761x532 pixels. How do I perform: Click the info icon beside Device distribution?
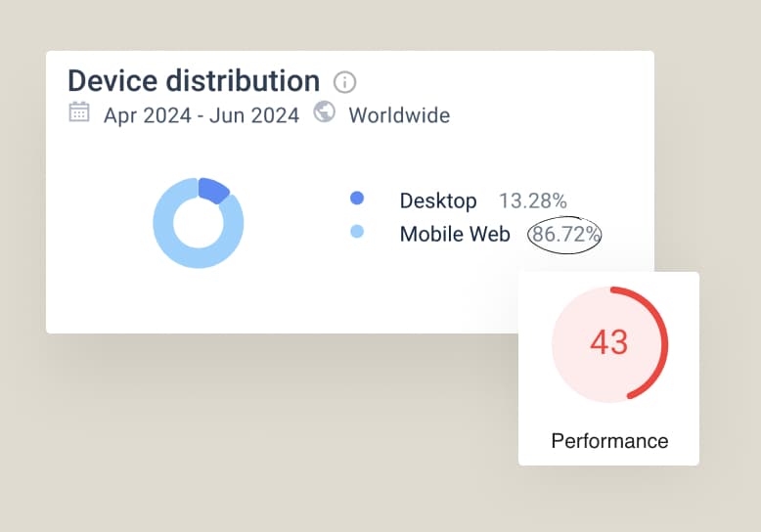[344, 81]
